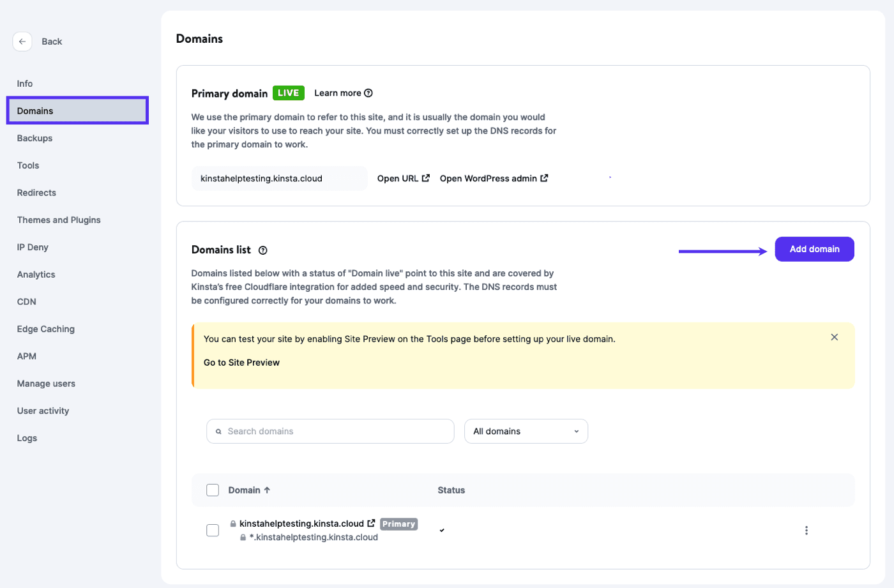Screen dimensions: 894x588
Task: Open the Learn more help tooltip icon
Action: coord(369,93)
